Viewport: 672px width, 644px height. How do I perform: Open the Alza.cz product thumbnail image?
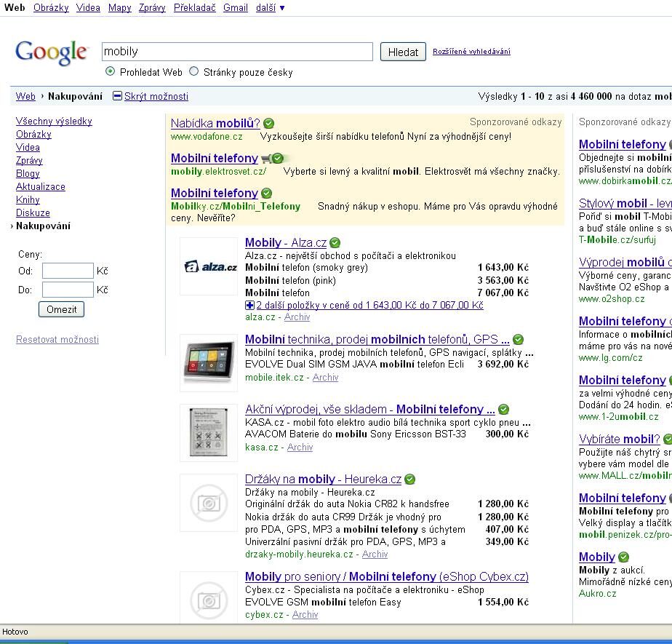tap(209, 266)
